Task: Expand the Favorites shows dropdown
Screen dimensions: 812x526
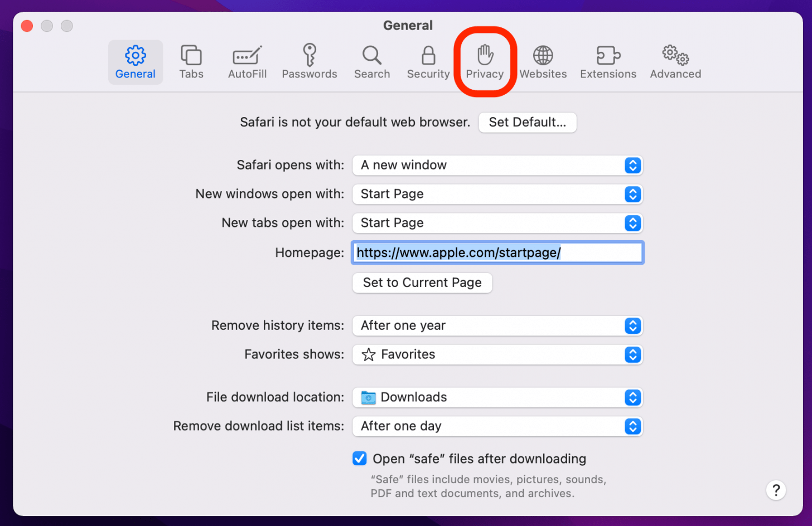Action: coord(497,355)
